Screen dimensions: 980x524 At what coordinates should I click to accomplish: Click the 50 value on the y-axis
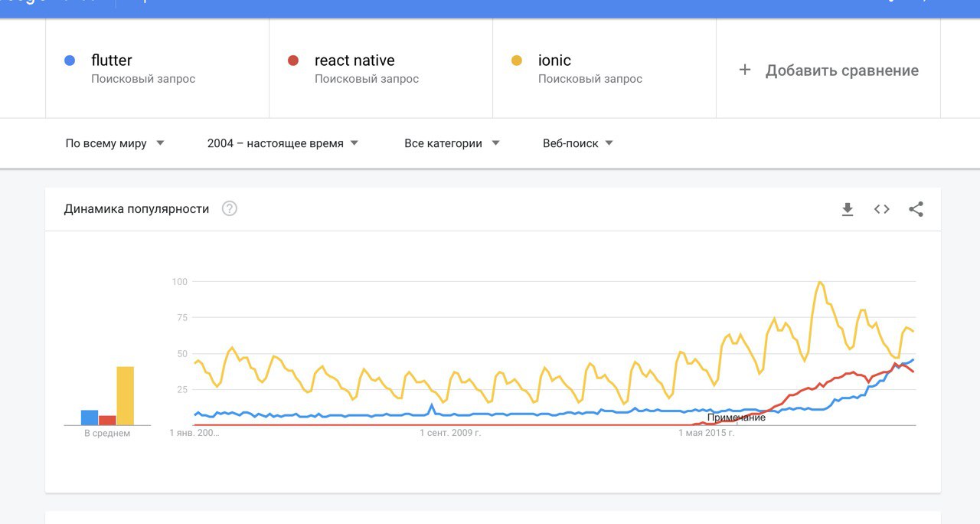[182, 354]
